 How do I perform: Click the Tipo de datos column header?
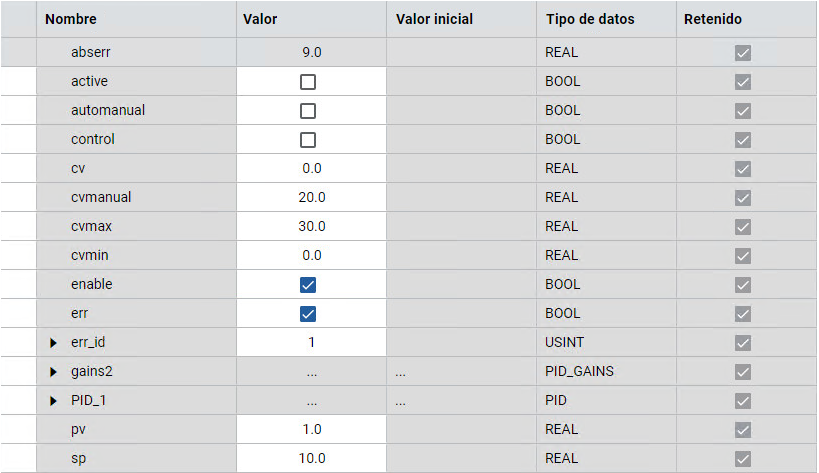pyautogui.click(x=590, y=19)
